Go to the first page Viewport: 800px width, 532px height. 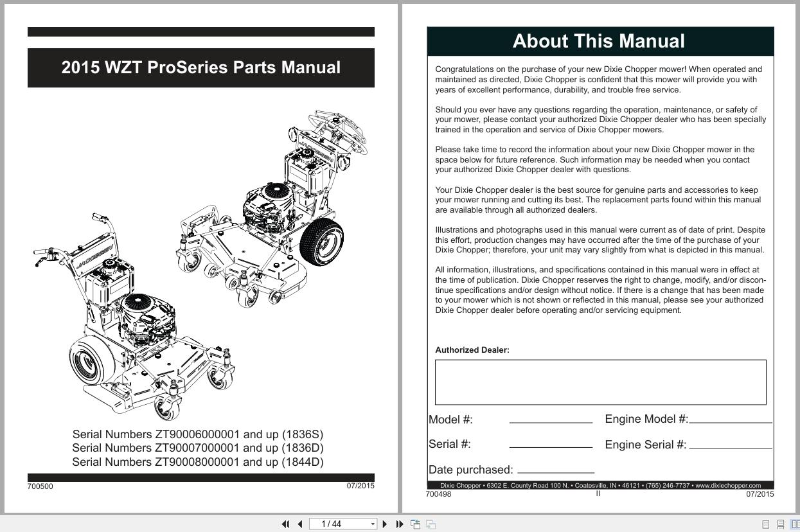(286, 524)
